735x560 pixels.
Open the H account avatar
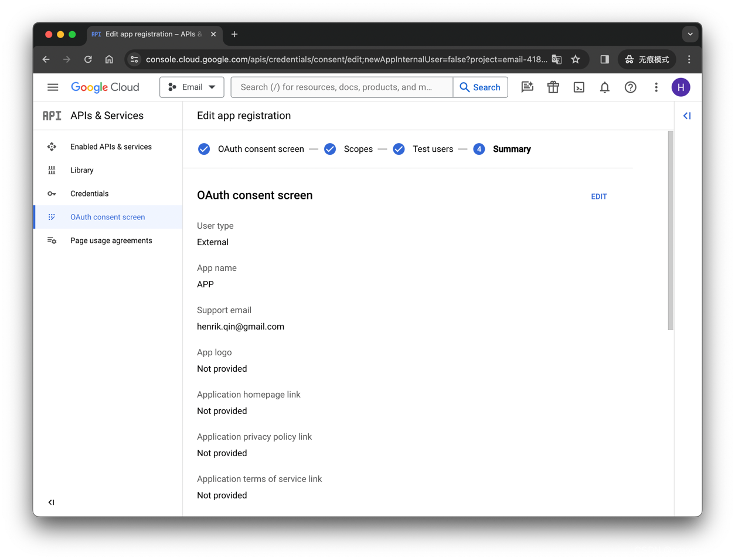click(x=680, y=87)
